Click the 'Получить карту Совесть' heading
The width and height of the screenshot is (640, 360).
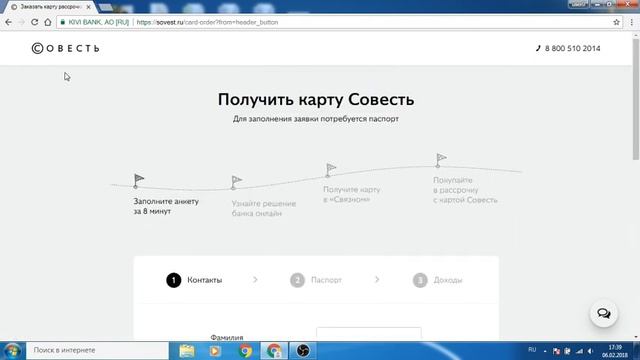(x=316, y=100)
